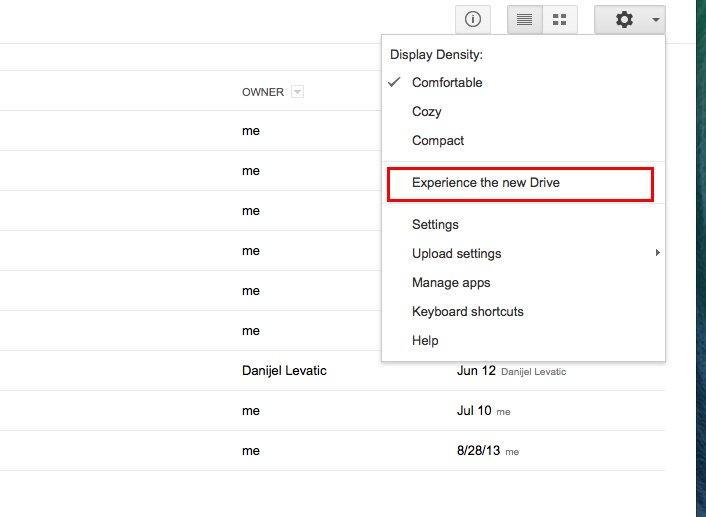
Task: Select Compact display density
Action: pos(523,141)
